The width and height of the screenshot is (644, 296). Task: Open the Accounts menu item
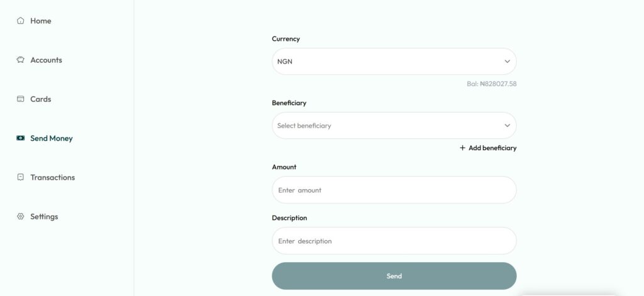click(x=46, y=60)
